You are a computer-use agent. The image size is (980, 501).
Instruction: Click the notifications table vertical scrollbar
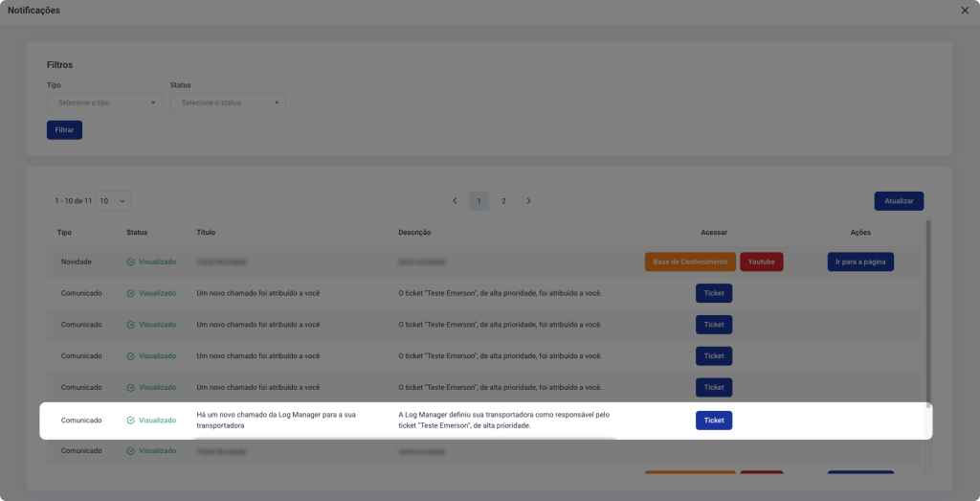click(927, 316)
